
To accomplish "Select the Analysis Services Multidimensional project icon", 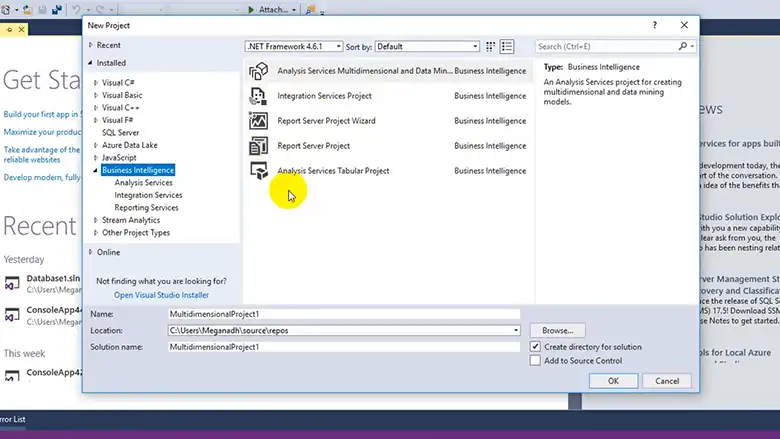I will 258,71.
